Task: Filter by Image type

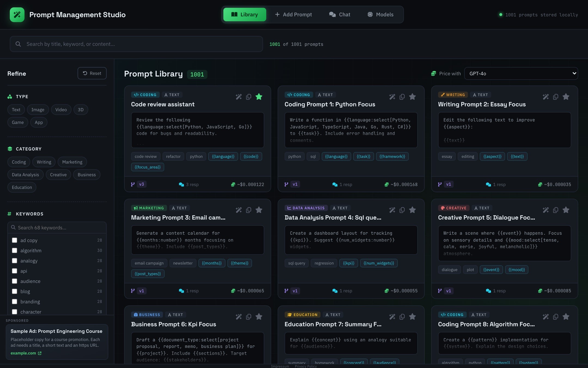Action: [x=38, y=110]
